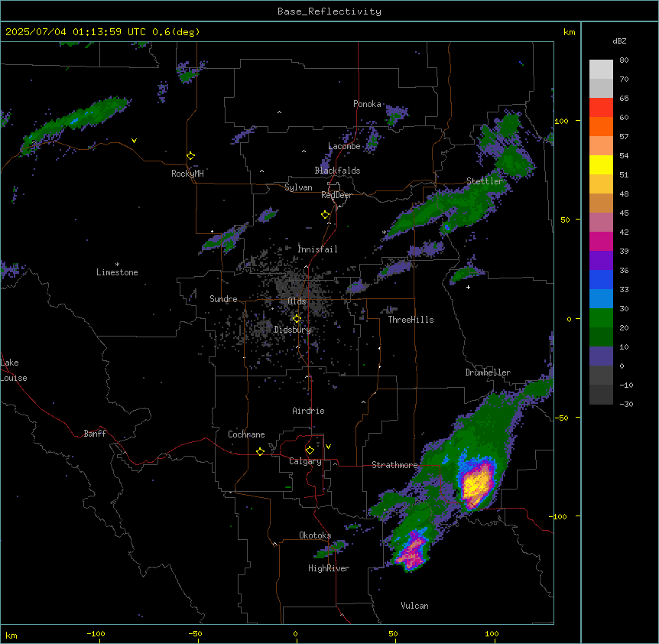Click the 80 value in dBZ legend
659x644 pixels.
[x=624, y=60]
